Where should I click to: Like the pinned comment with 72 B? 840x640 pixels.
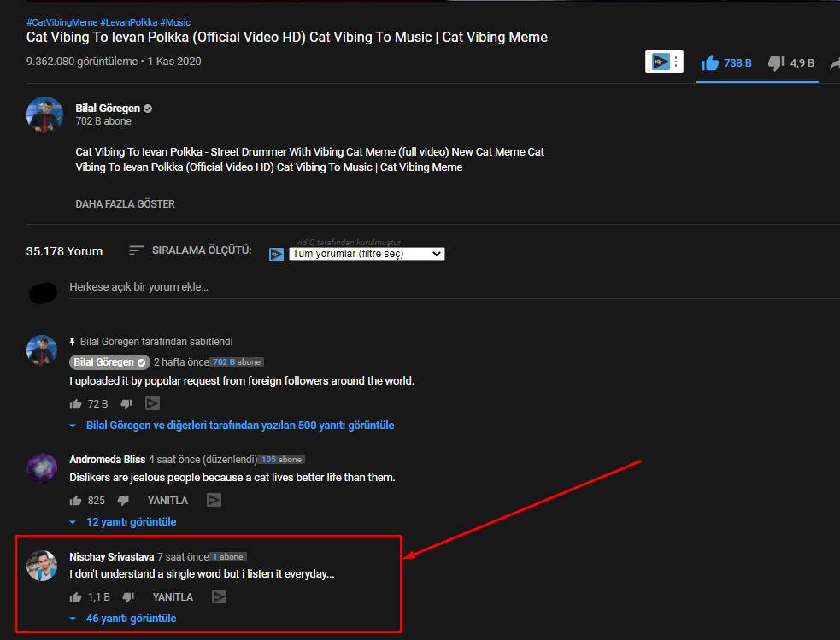(75, 404)
